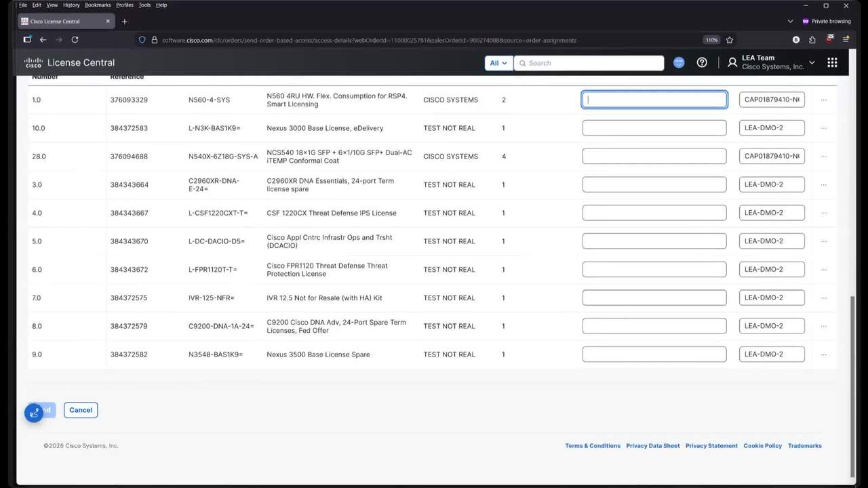
Task: Open a new browser tab
Action: click(x=124, y=21)
